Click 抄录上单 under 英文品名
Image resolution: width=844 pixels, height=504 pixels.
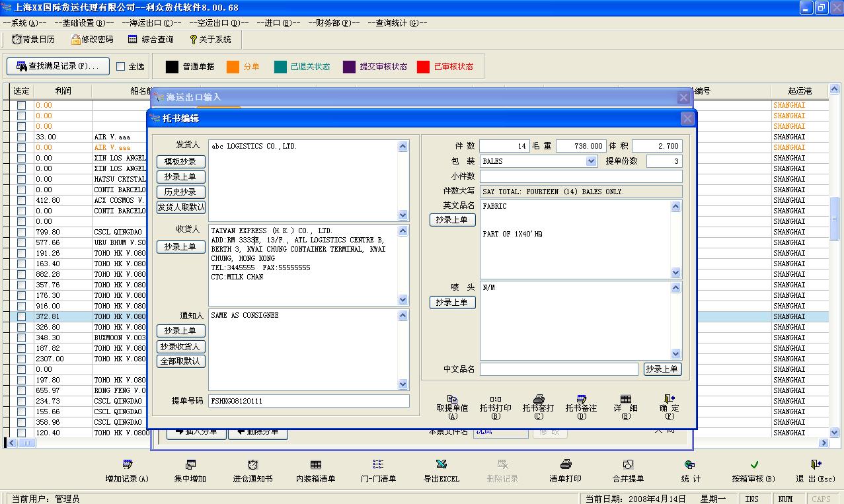coord(452,220)
